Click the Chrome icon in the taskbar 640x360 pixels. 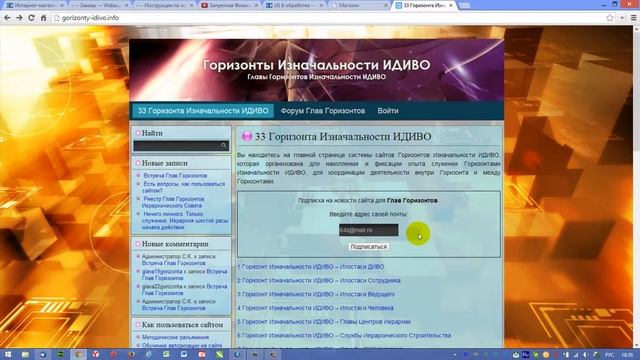click(78, 355)
